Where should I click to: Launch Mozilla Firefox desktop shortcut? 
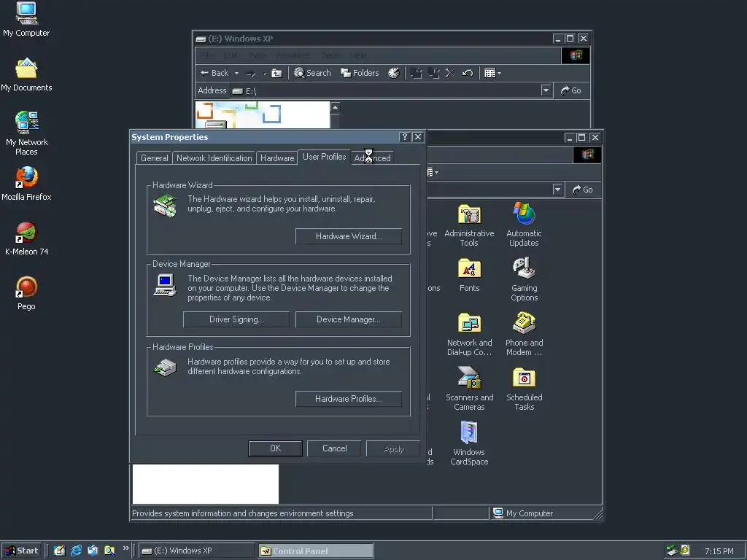[26, 184]
